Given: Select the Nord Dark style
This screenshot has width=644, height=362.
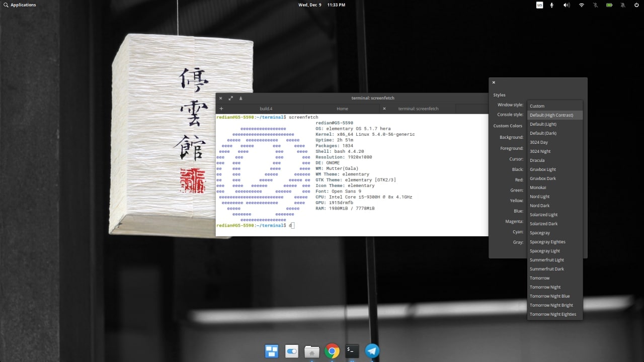Looking at the screenshot, I should coord(555,206).
